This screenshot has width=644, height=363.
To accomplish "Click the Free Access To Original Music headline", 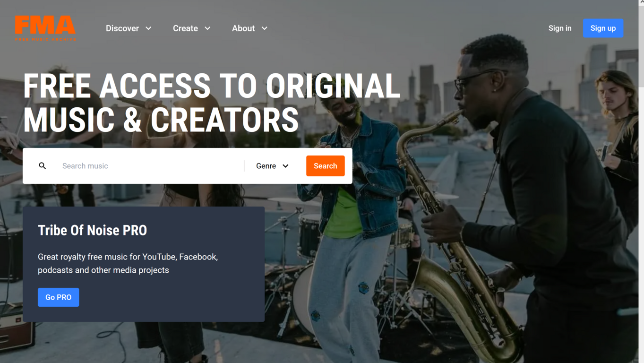I will [212, 103].
